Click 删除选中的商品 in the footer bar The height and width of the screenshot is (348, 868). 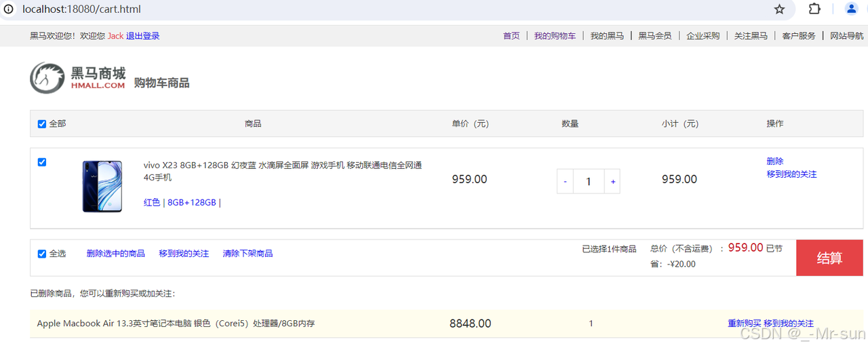pyautogui.click(x=116, y=254)
